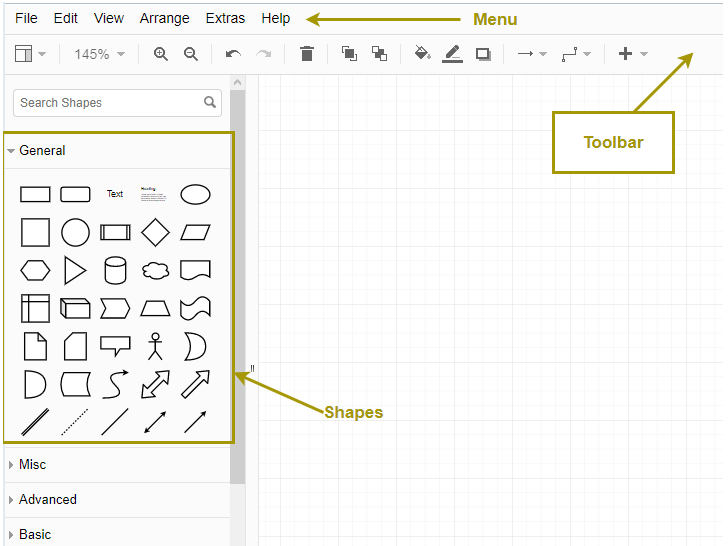The image size is (728, 546).
Task: Open the File menu
Action: 26,18
